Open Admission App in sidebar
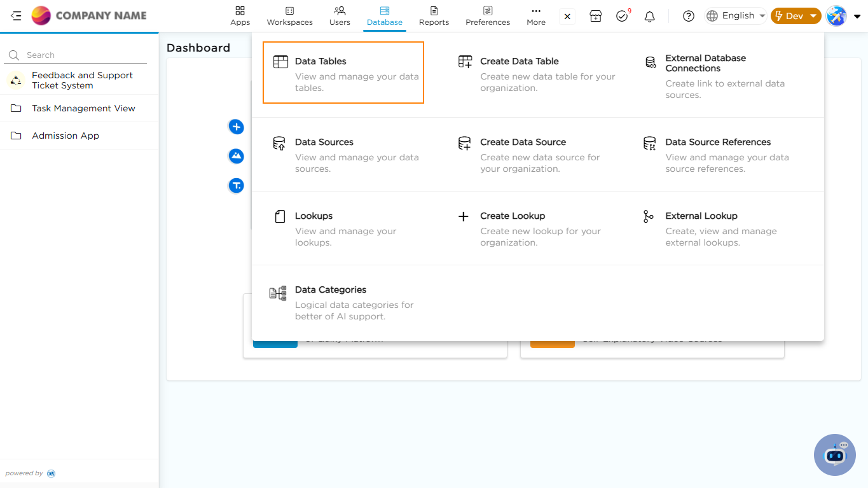 (x=65, y=136)
